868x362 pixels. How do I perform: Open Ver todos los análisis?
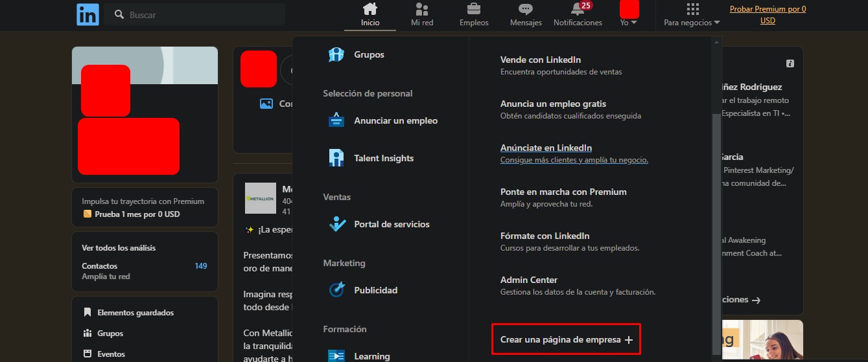click(119, 248)
